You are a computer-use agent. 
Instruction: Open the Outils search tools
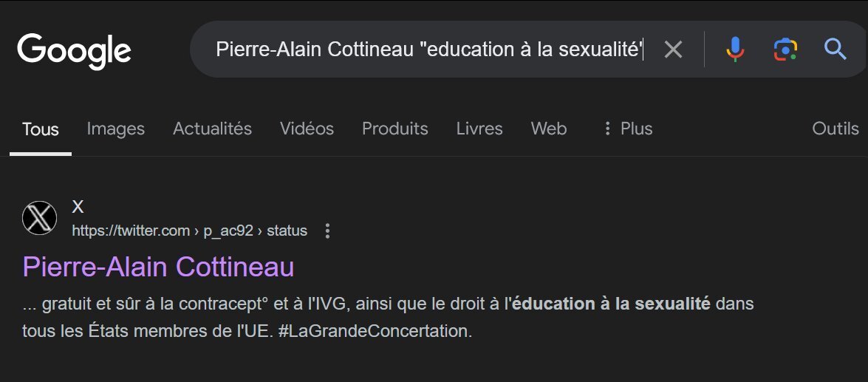click(x=835, y=129)
